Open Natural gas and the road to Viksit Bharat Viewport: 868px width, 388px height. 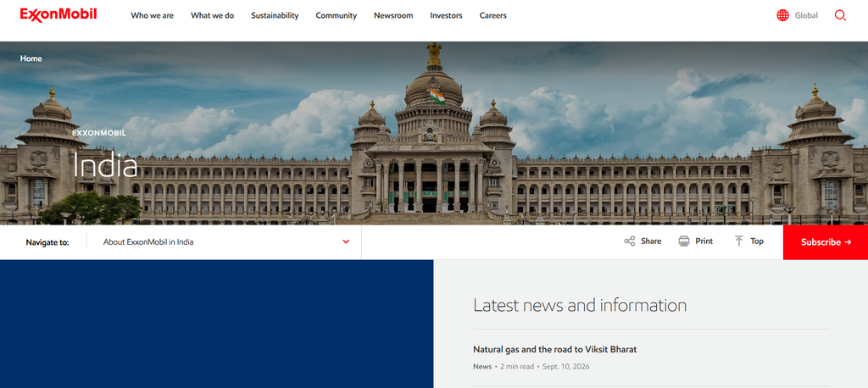(x=554, y=350)
